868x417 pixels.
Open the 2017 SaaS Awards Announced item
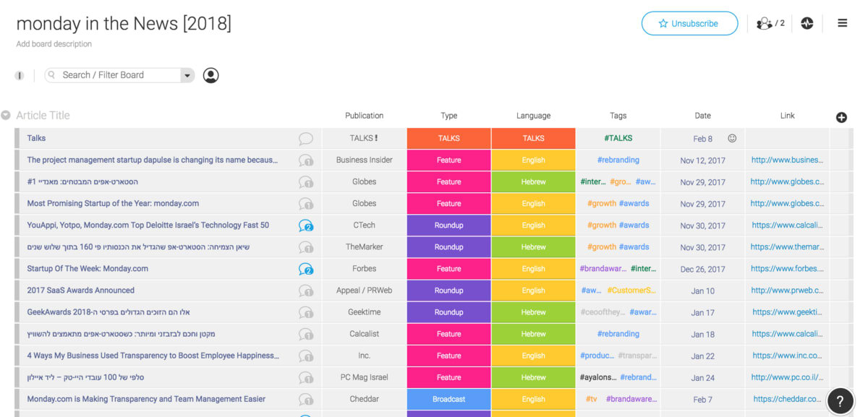coord(80,291)
